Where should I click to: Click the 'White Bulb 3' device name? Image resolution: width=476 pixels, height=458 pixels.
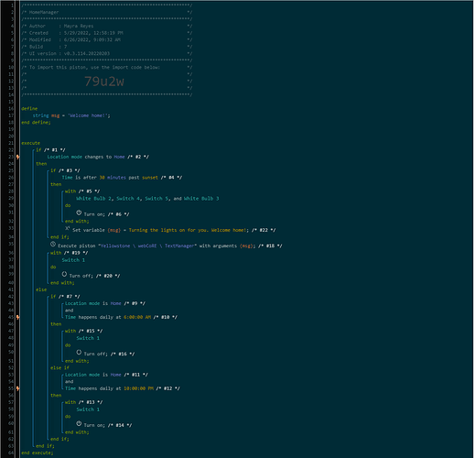click(x=201, y=199)
